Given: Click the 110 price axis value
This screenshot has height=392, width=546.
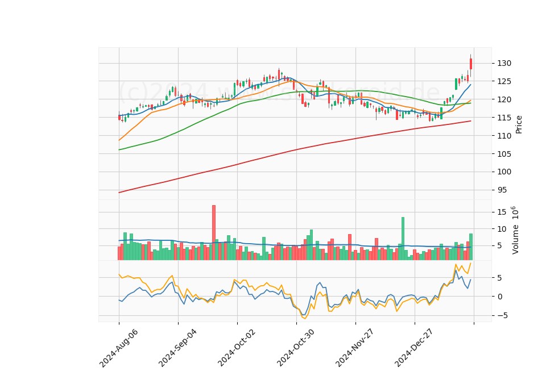Looking at the screenshot, I should click(504, 136).
